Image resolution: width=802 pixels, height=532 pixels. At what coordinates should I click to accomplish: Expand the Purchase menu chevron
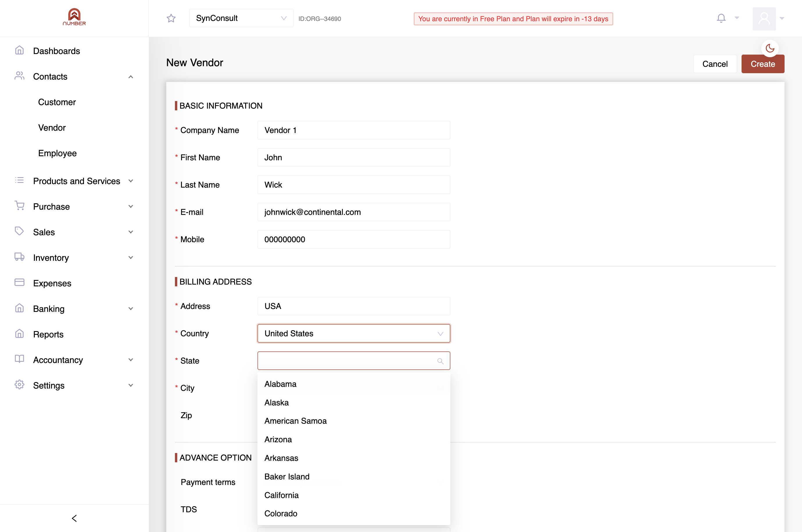131,206
